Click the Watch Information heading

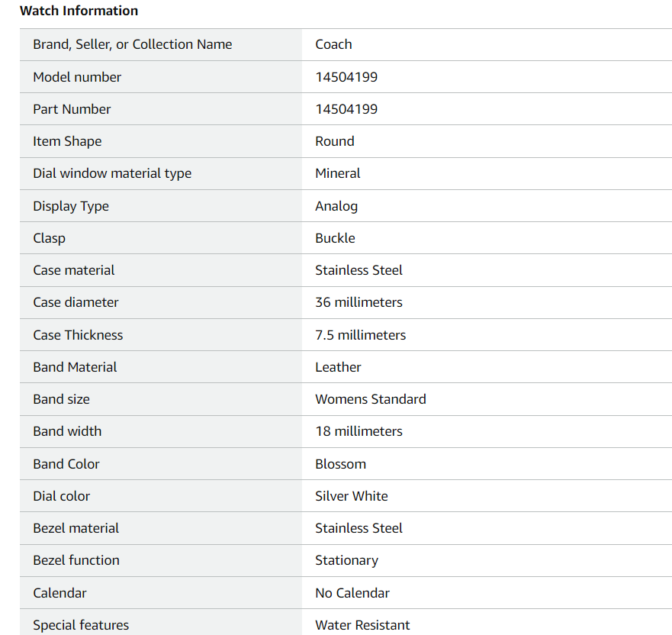coord(79,11)
